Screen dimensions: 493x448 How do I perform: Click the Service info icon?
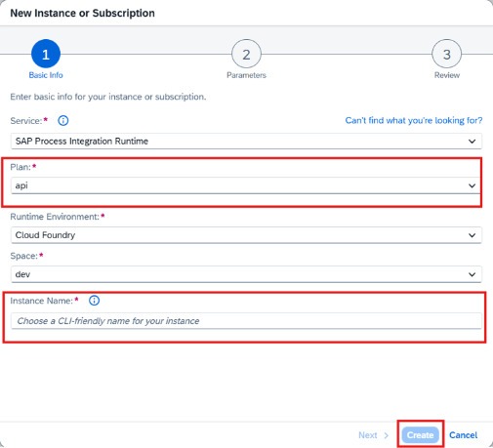coord(63,121)
